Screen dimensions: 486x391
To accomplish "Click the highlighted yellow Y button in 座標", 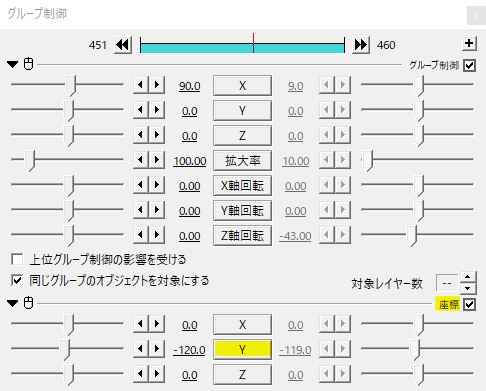I will click(x=242, y=350).
